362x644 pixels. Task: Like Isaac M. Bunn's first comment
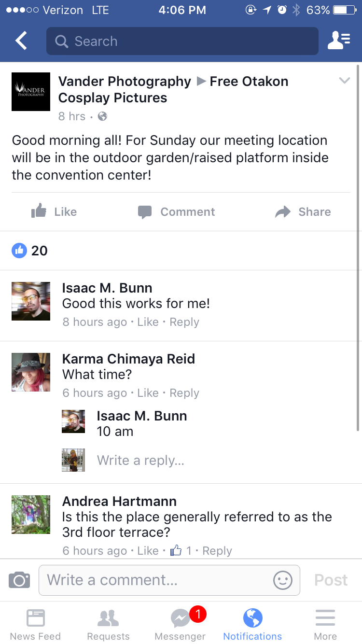coord(148,322)
